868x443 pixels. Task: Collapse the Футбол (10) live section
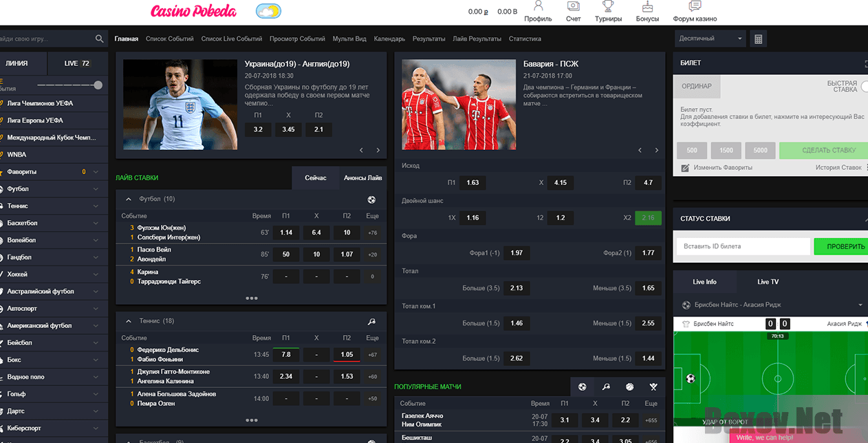tap(129, 199)
